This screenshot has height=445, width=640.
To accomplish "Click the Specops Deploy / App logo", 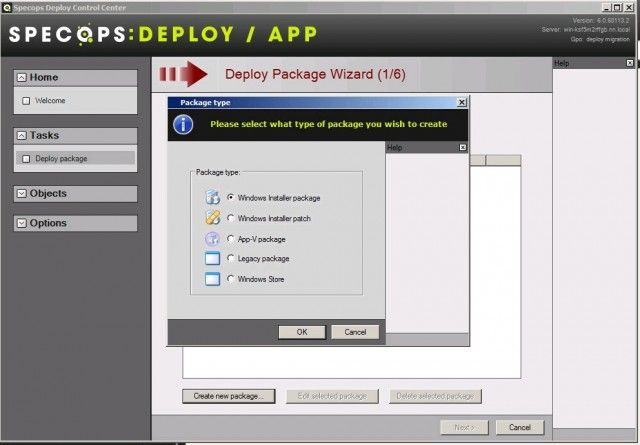I will 163,34.
